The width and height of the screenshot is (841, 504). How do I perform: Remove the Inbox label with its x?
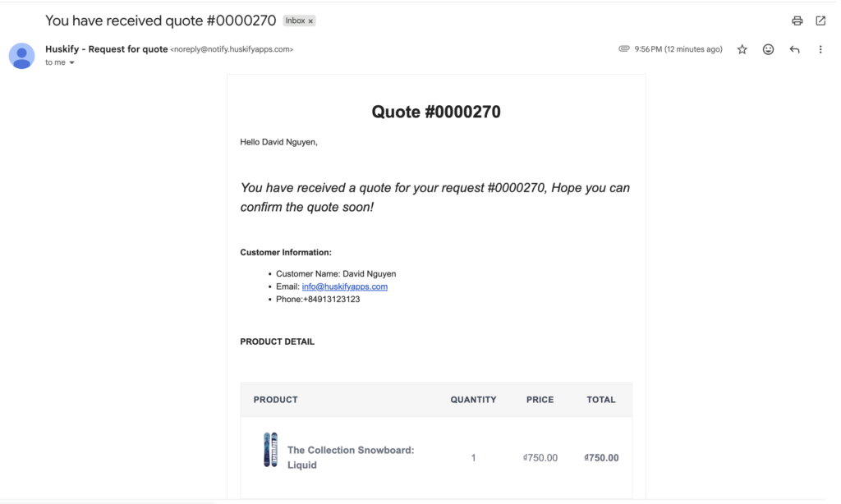coord(310,21)
